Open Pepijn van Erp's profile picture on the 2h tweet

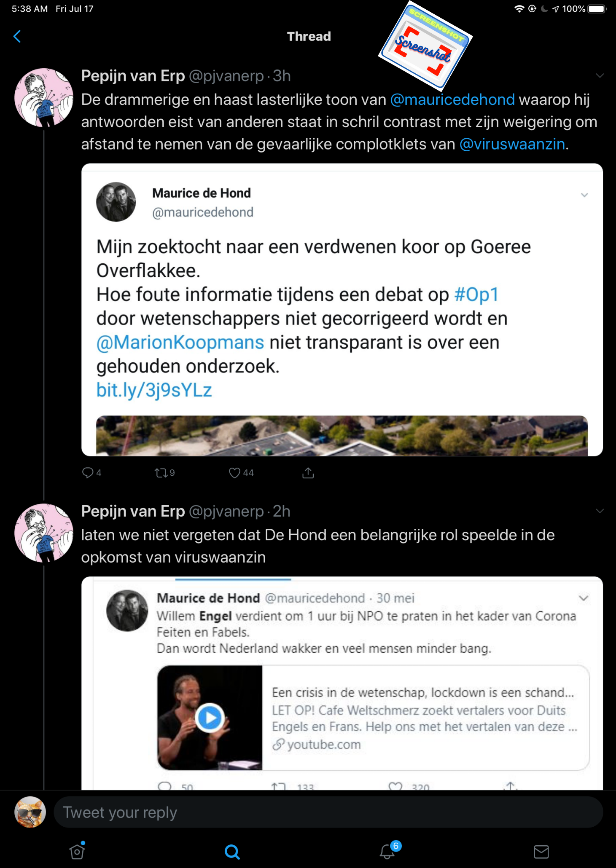pos(44,533)
